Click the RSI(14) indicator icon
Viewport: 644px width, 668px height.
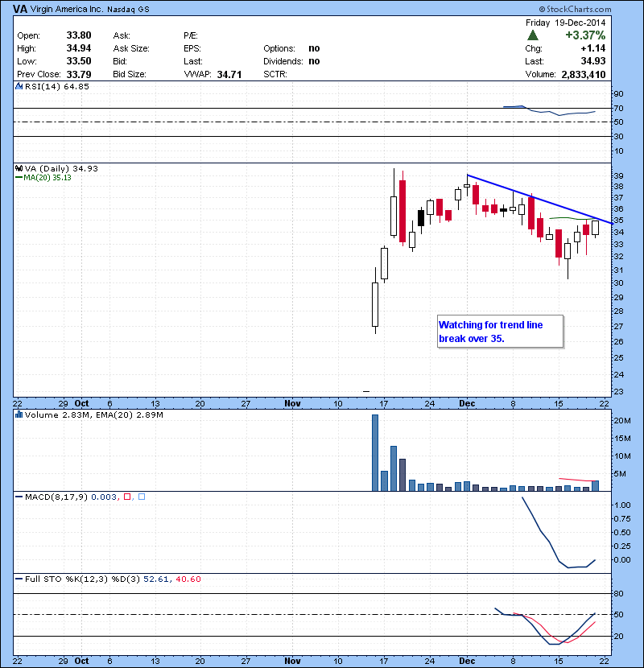19,86
